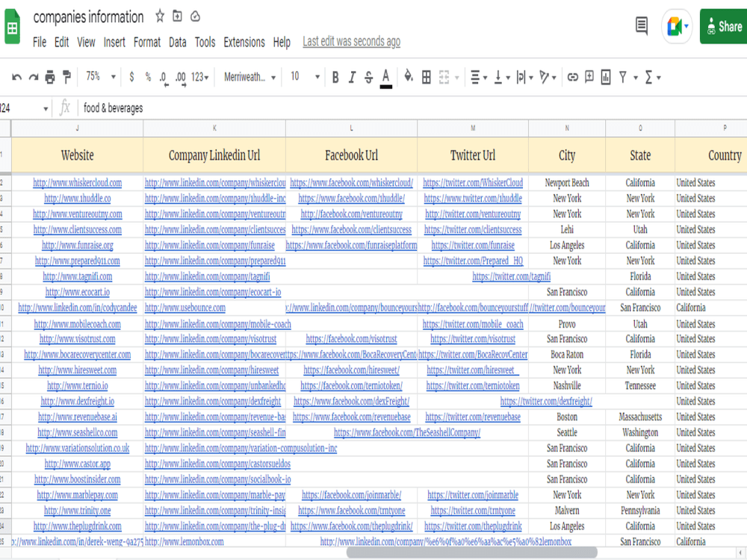Open number format 123 dropdown
This screenshot has width=747, height=560.
tap(199, 77)
